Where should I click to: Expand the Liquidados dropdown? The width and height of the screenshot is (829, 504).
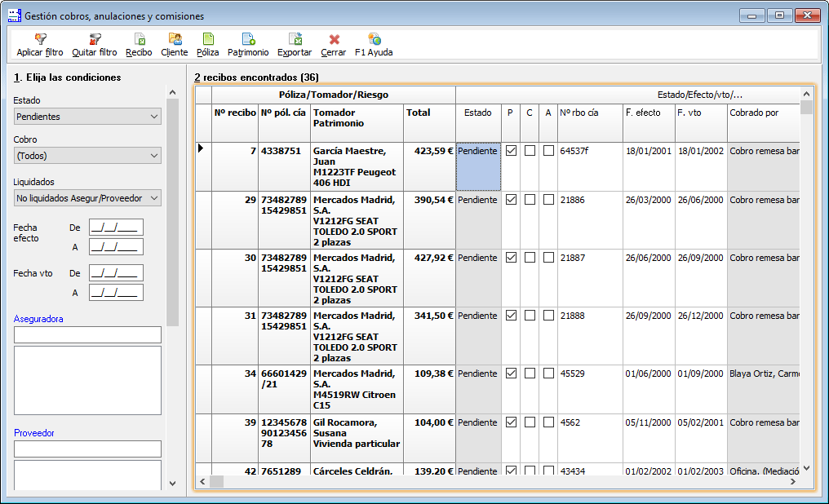pos(87,198)
